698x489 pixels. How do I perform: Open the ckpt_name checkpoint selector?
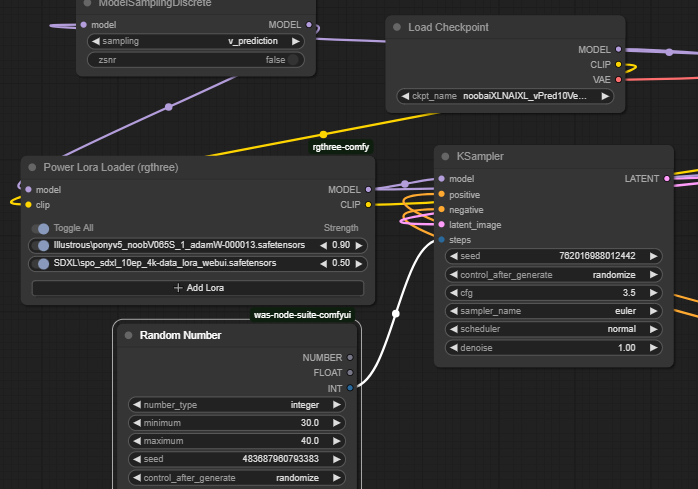click(x=505, y=96)
